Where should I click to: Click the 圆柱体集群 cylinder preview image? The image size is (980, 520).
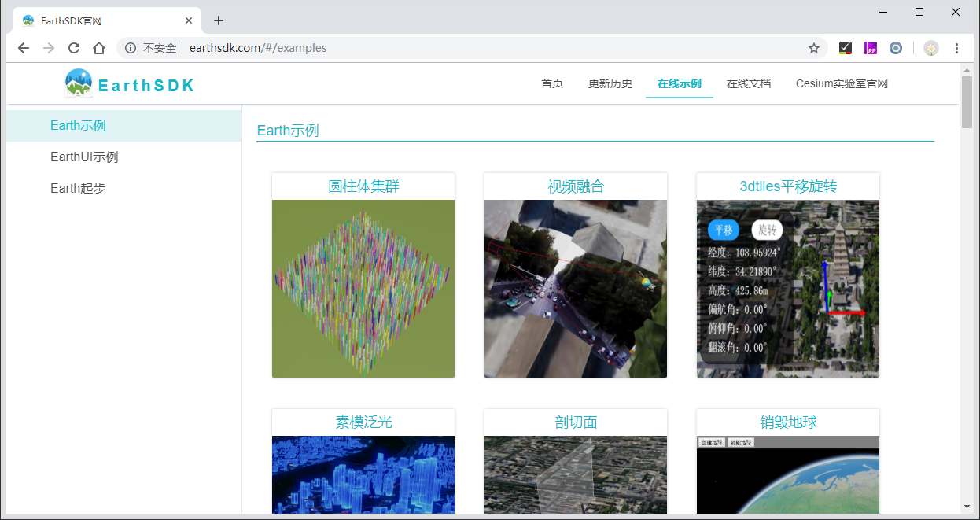363,289
